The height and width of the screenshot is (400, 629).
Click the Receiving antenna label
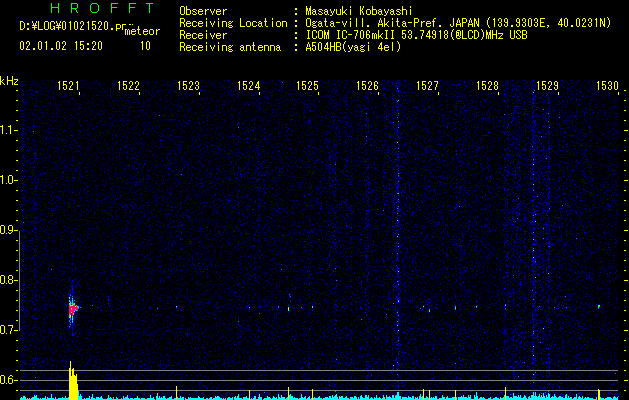click(x=230, y=47)
